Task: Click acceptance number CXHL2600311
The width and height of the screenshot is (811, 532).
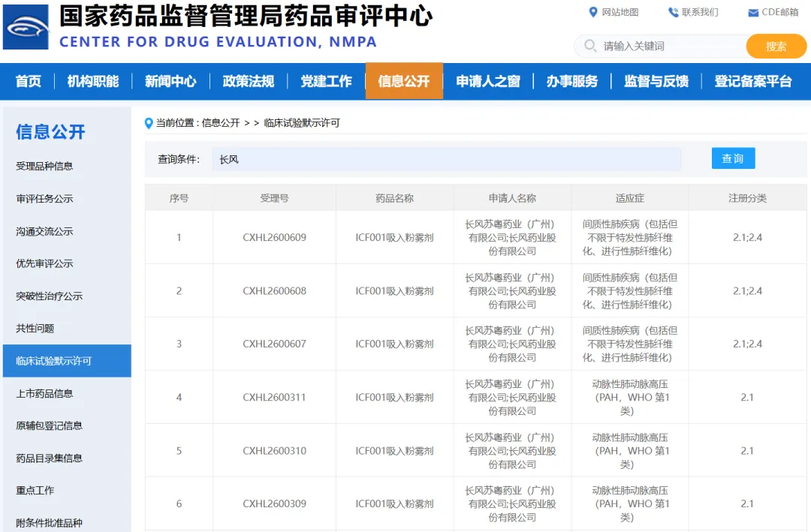Action: point(275,398)
